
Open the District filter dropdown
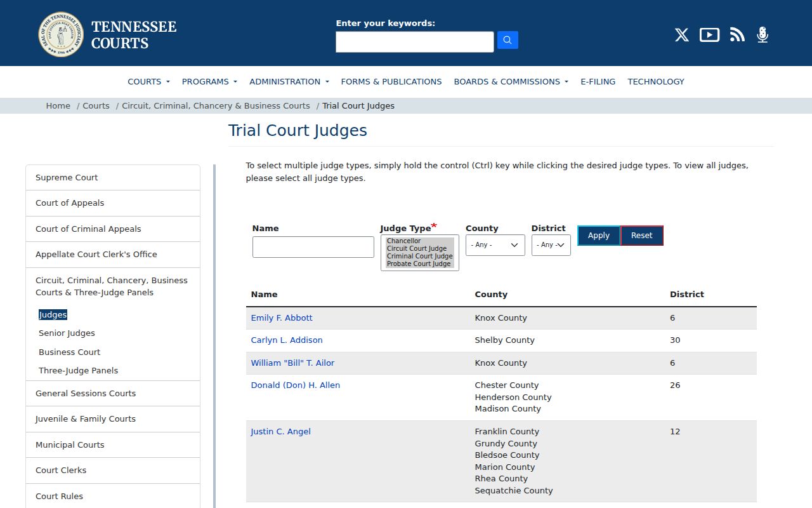551,245
